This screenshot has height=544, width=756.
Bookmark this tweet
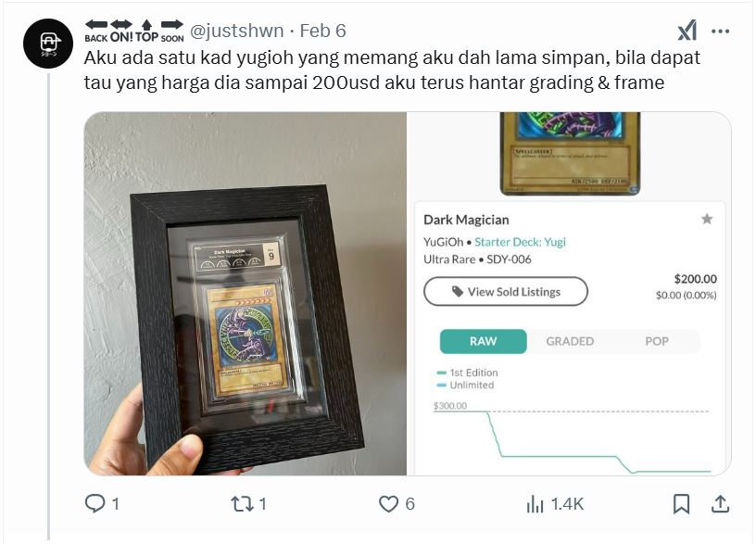coord(681,504)
